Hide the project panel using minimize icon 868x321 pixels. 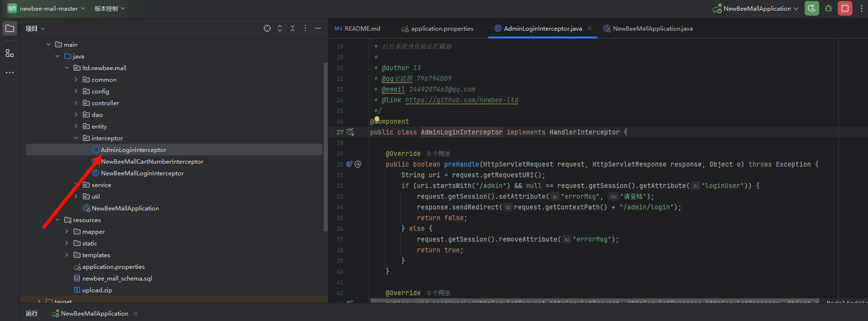click(318, 29)
